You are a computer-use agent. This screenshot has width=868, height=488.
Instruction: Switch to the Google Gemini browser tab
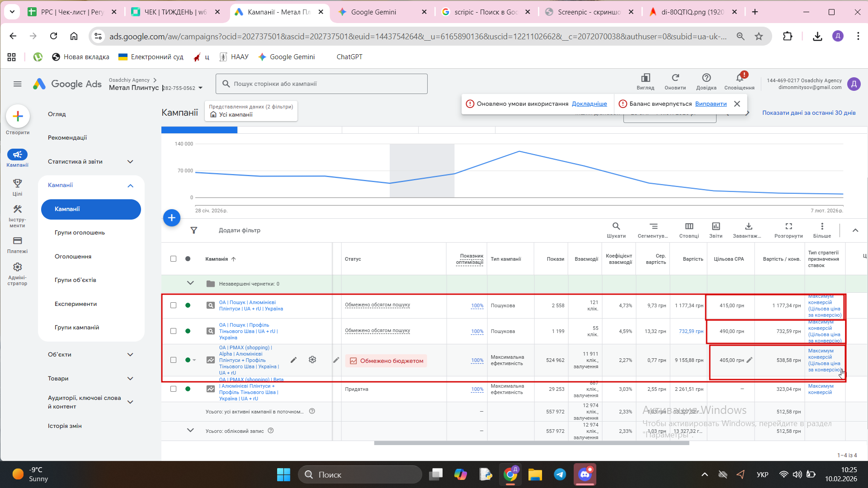(373, 12)
